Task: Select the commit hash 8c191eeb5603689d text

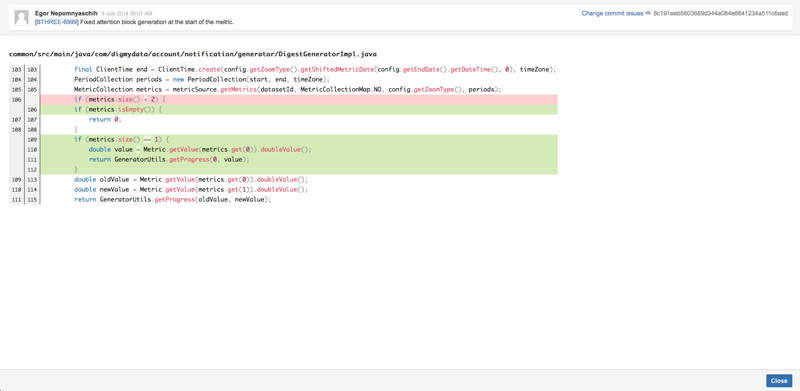Action: point(720,13)
